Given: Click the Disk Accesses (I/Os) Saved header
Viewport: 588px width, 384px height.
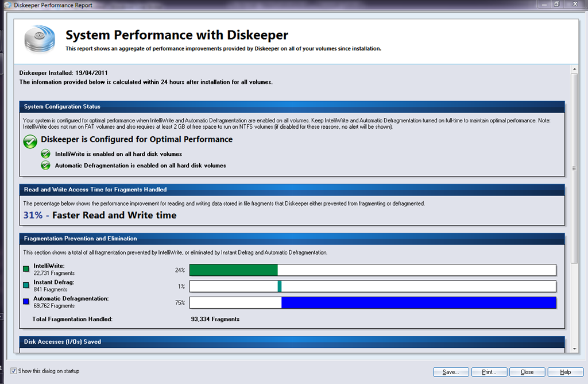Looking at the screenshot, I should tap(292, 341).
